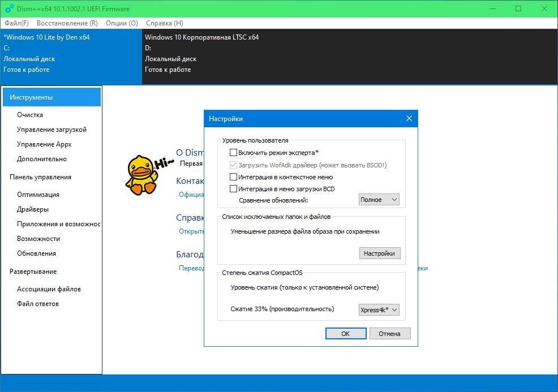Screen dimensions: 558x392
Task: Expand the Xpress4k* compression dropdown
Action: click(x=379, y=309)
